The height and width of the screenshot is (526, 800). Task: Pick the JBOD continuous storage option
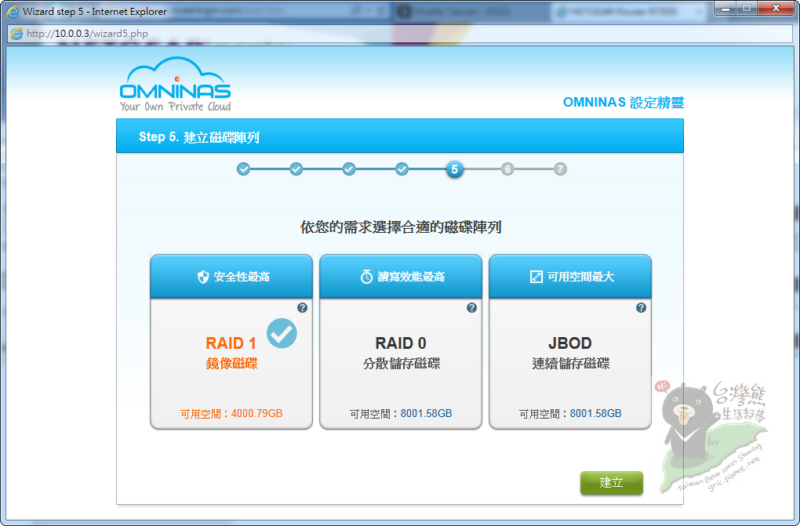[x=570, y=342]
